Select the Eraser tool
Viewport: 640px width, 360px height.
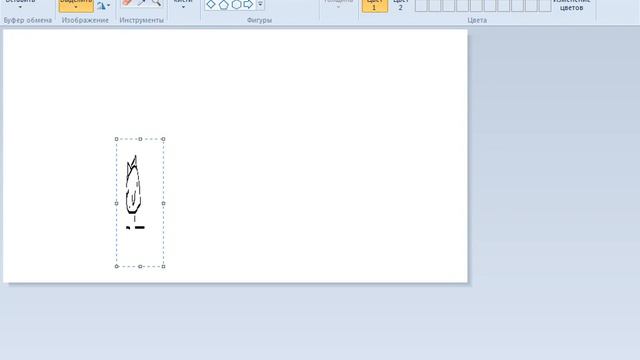tap(127, 2)
